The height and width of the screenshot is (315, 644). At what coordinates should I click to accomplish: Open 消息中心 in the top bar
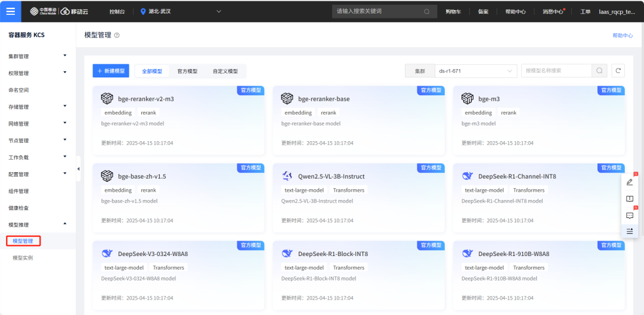553,11
